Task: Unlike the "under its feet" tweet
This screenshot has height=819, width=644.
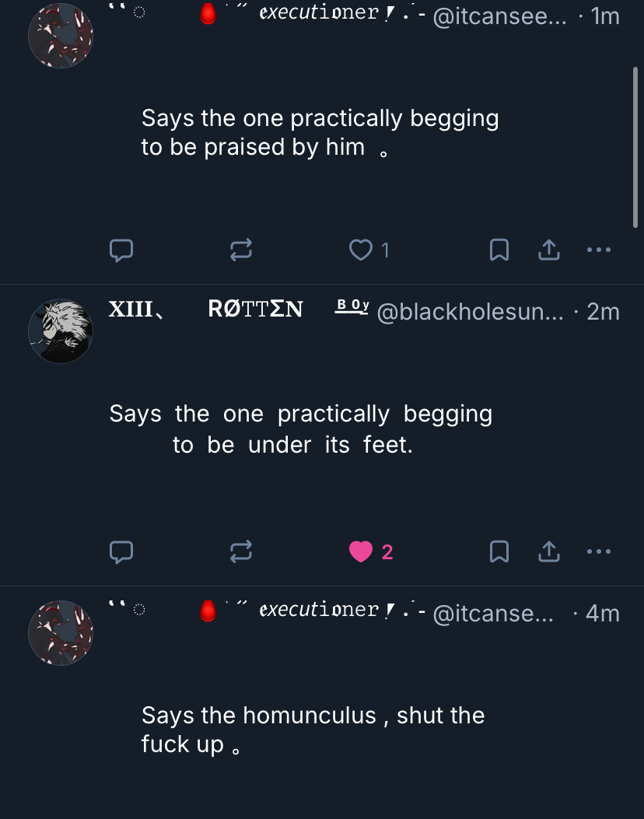Action: [361, 551]
